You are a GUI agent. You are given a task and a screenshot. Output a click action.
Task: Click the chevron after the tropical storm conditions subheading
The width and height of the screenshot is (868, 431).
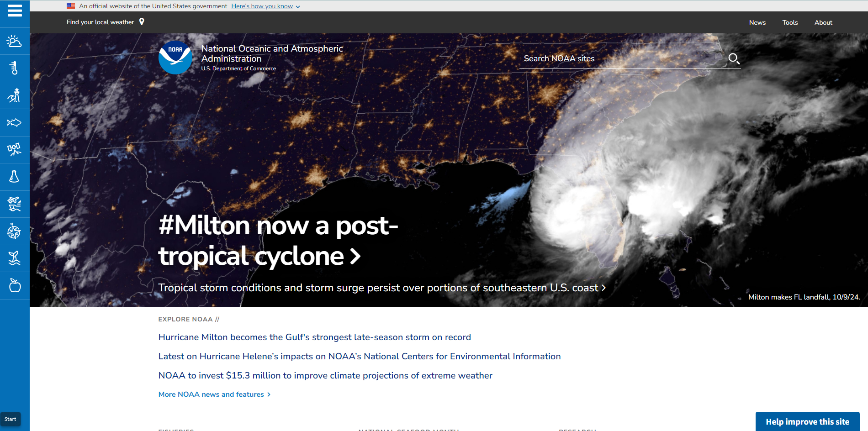pos(603,288)
